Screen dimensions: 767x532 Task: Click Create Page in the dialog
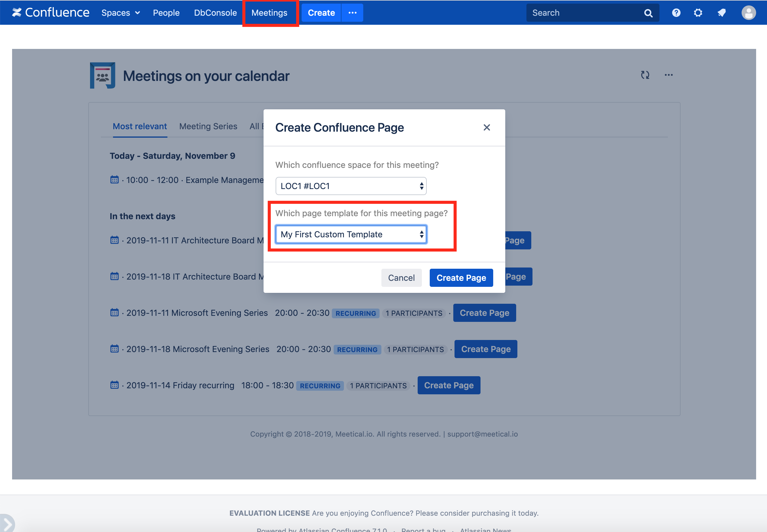tap(461, 278)
